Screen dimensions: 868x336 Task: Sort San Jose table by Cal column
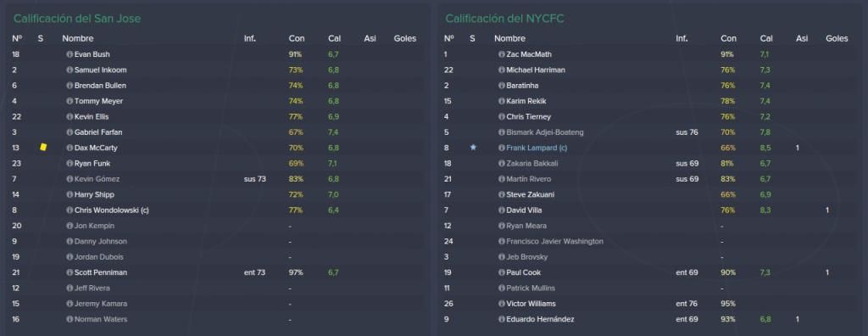pos(334,38)
